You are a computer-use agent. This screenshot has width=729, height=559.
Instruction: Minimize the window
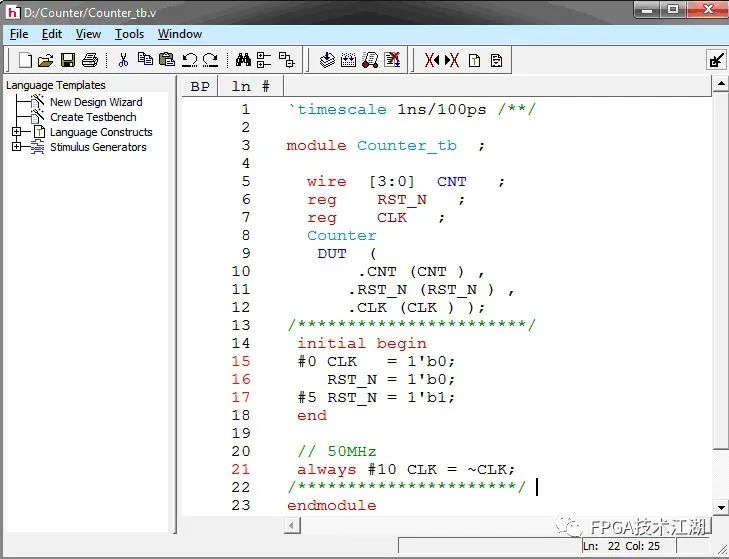(647, 9)
